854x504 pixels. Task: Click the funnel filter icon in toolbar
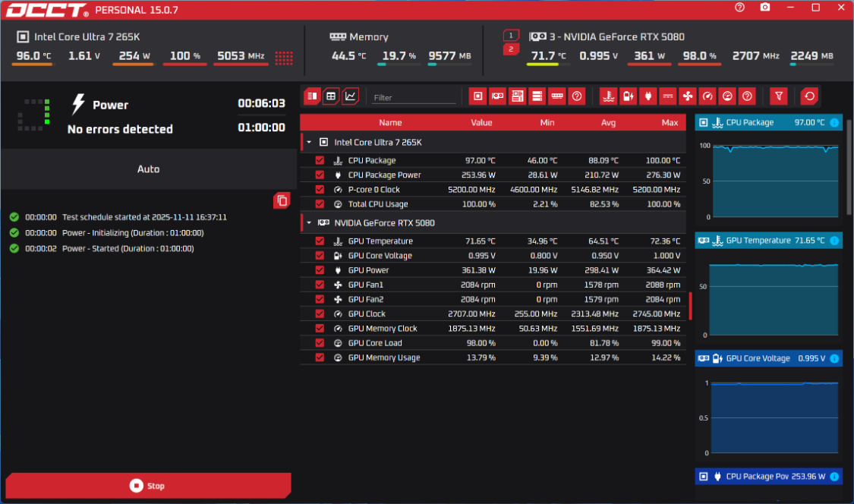pyautogui.click(x=779, y=96)
